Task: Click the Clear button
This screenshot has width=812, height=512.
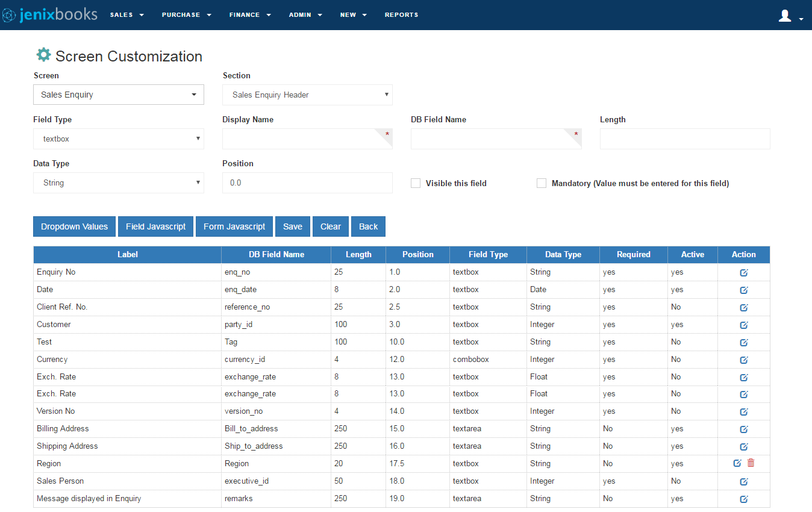Action: point(331,226)
